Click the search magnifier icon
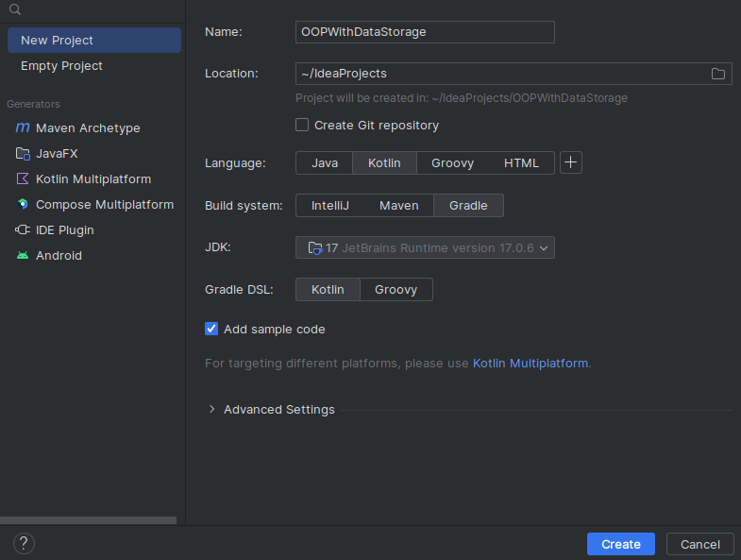This screenshot has width=741, height=560. click(x=15, y=9)
